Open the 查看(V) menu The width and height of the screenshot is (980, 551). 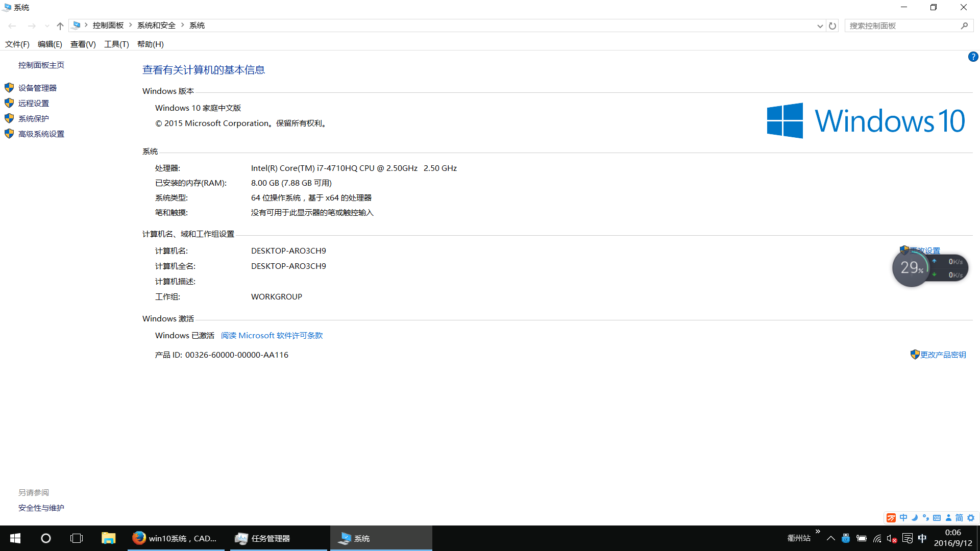point(83,44)
